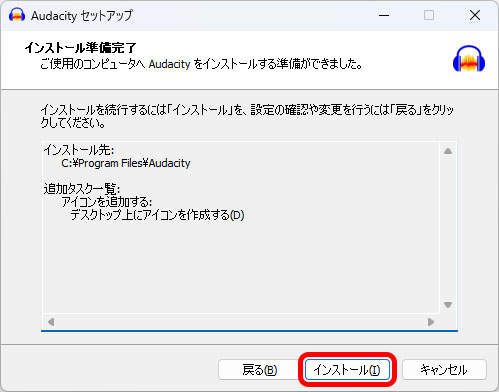Image resolution: width=499 pixels, height=392 pixels.
Task: Click the デスクトップ上にアイコンを作成する(D) line
Action: [157, 215]
